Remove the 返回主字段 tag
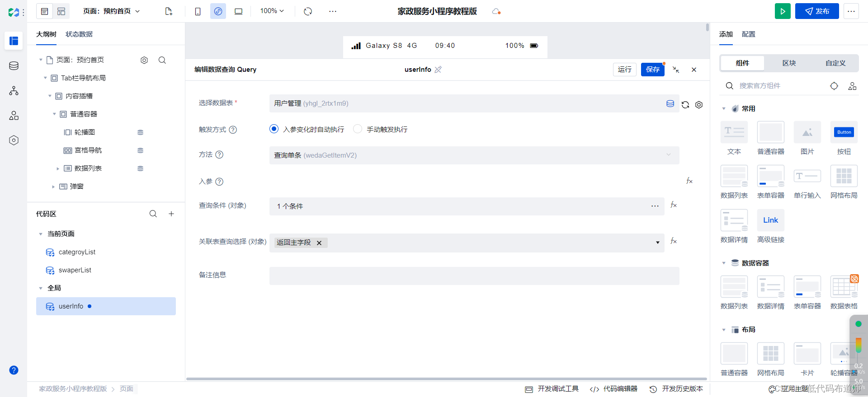 point(319,243)
